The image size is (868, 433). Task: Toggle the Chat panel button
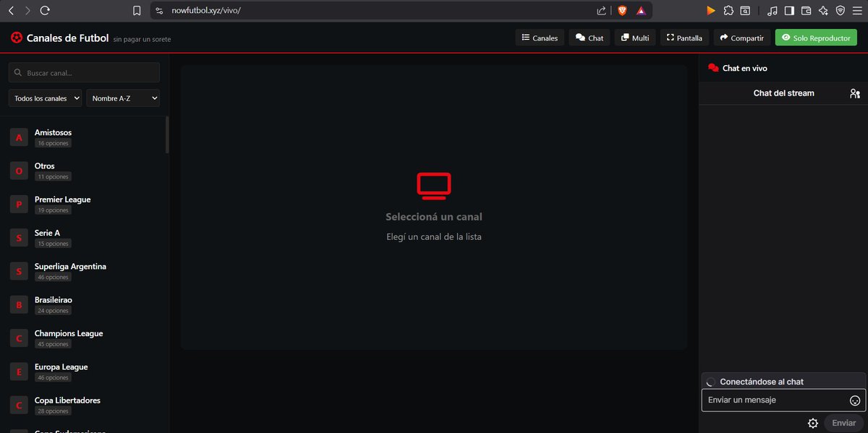tap(589, 38)
